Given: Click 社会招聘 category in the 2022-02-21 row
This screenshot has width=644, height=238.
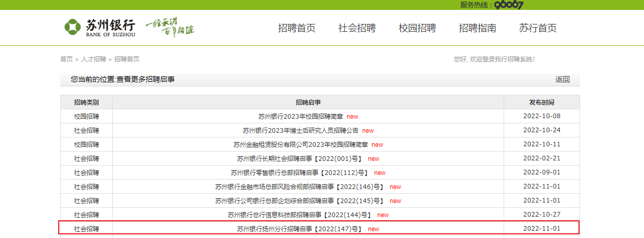Looking at the screenshot, I should 86,158.
